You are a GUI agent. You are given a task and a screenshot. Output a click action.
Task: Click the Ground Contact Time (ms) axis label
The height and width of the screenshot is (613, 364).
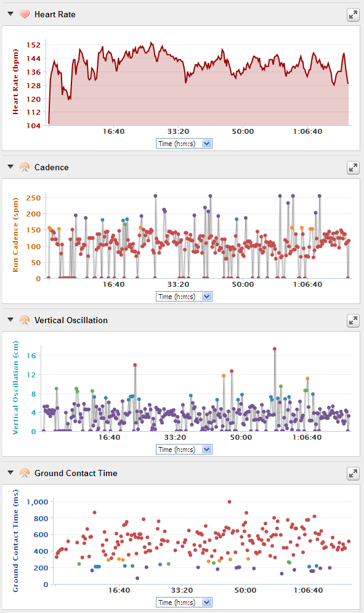coord(15,541)
